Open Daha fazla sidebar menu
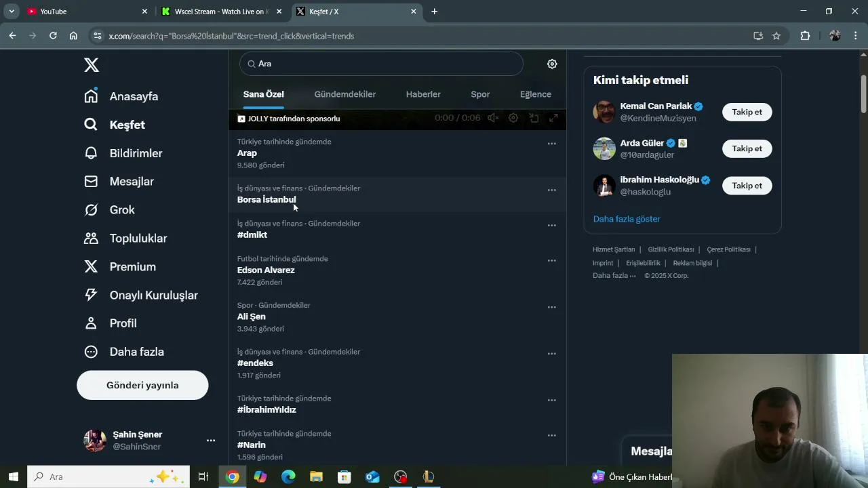Viewport: 868px width, 488px height. [123, 352]
